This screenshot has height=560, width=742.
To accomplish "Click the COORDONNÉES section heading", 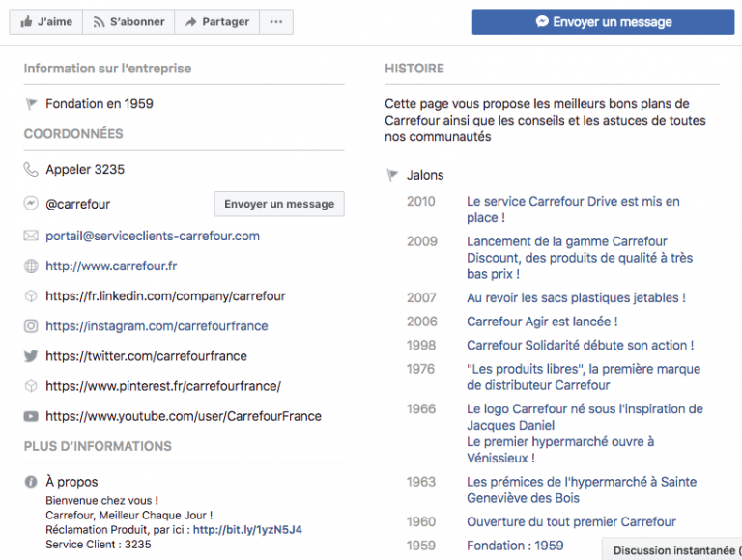I will coord(73,134).
